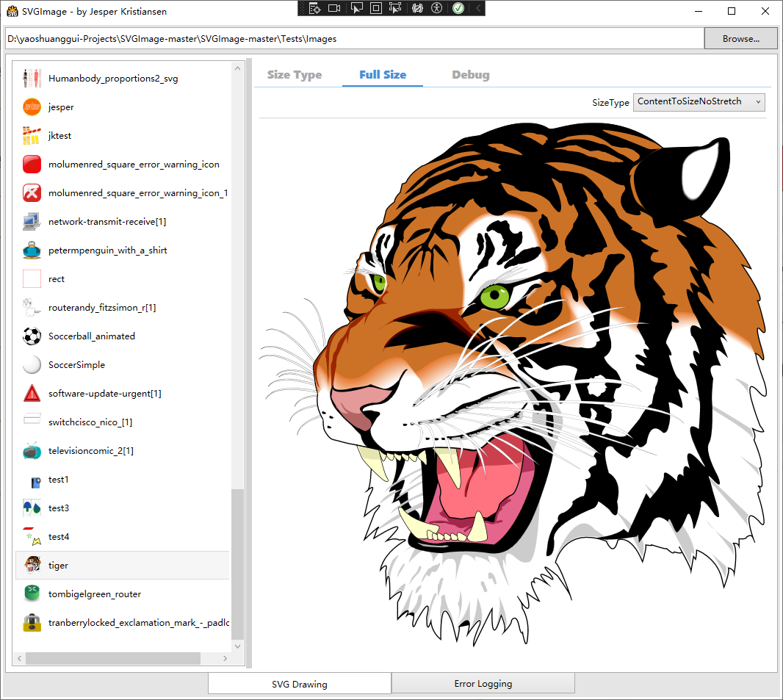Image resolution: width=783 pixels, height=700 pixels.
Task: Open the Debug tab
Action: point(470,75)
